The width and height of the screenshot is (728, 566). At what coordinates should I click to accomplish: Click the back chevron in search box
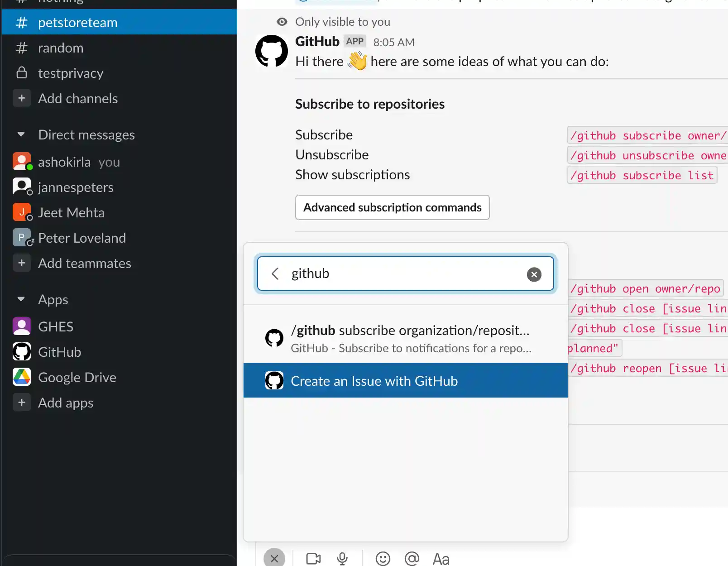click(275, 273)
